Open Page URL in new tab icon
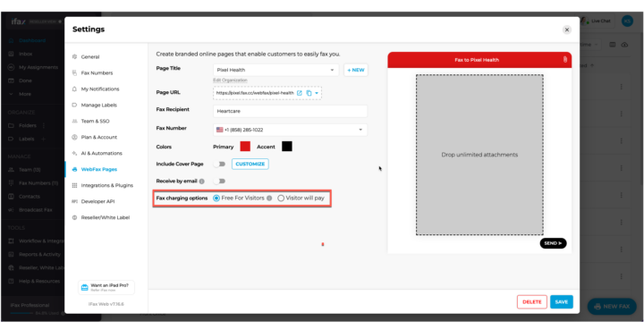 click(300, 93)
